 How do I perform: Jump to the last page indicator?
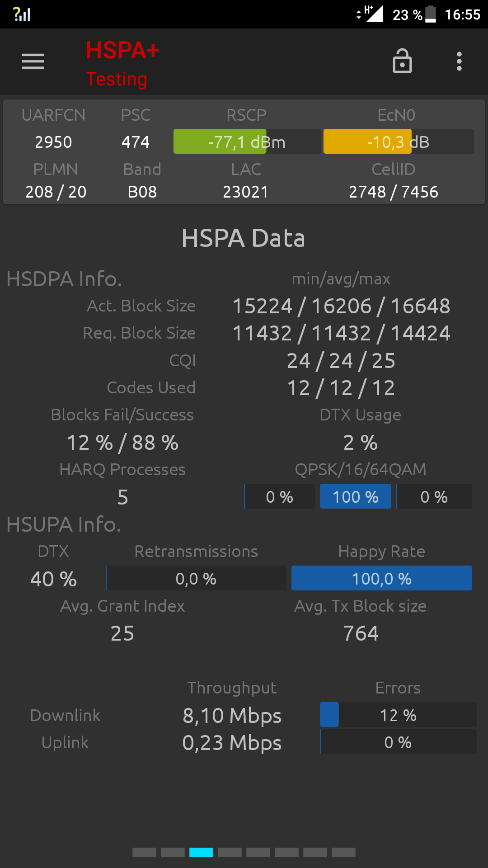[x=343, y=853]
